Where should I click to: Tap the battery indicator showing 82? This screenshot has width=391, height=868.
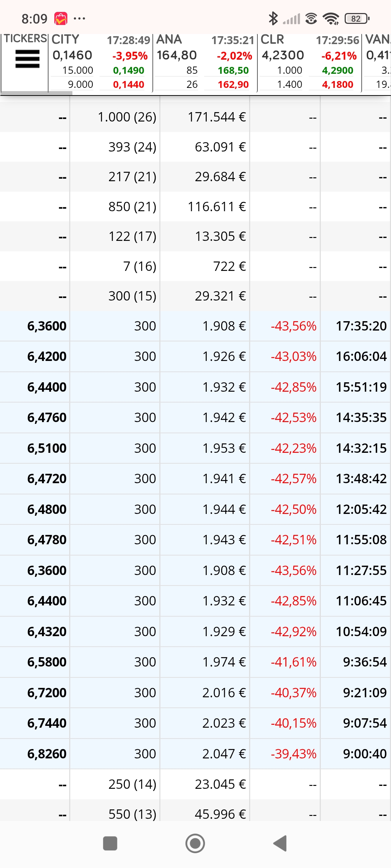(357, 18)
